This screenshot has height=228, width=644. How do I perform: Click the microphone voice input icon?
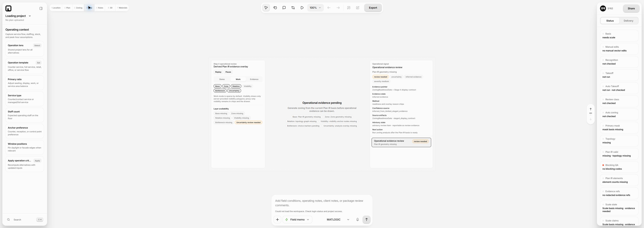click(x=358, y=220)
